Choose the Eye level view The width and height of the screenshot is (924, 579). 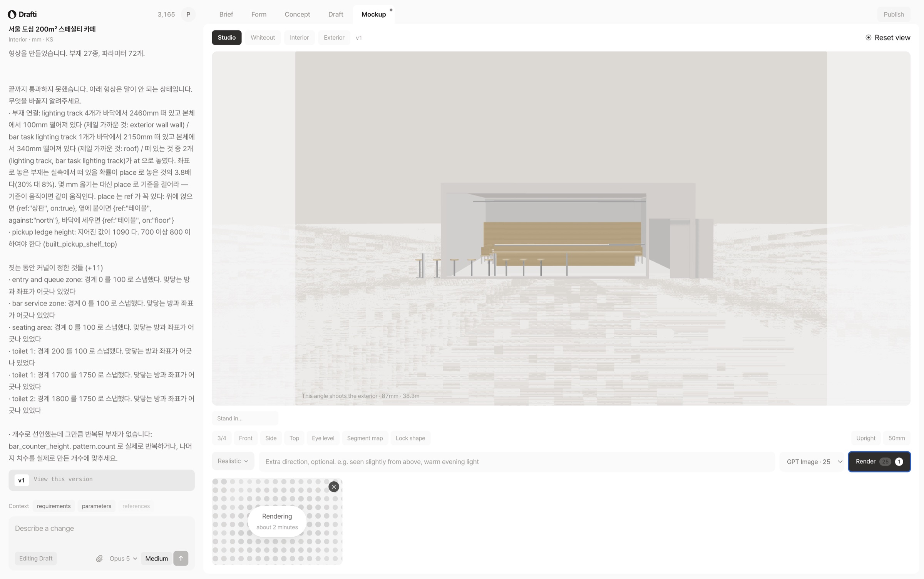323,438
